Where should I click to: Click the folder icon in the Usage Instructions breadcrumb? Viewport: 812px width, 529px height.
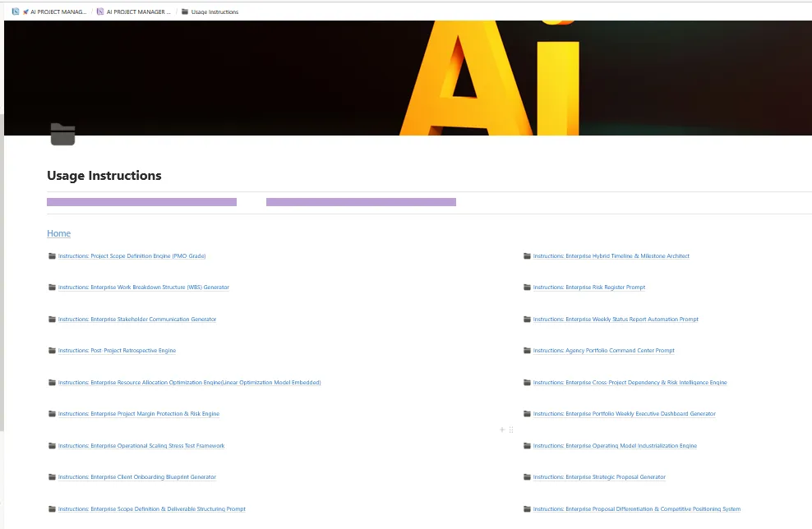point(185,11)
